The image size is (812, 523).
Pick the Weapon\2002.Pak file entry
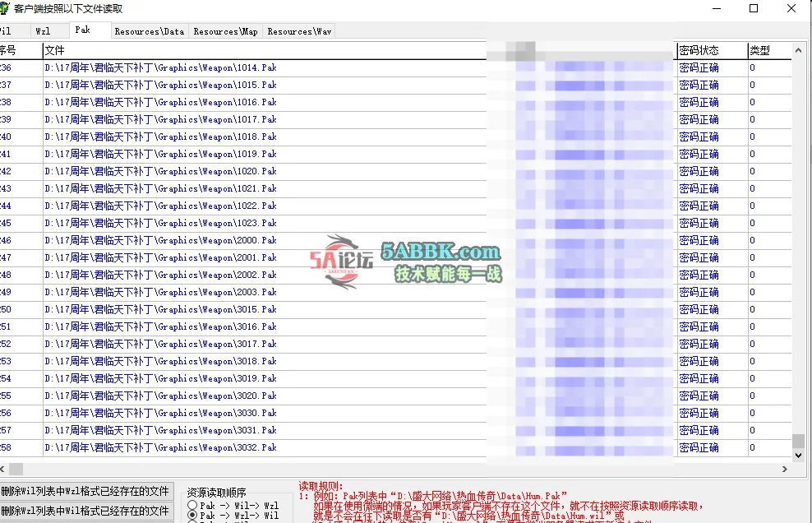(x=160, y=275)
